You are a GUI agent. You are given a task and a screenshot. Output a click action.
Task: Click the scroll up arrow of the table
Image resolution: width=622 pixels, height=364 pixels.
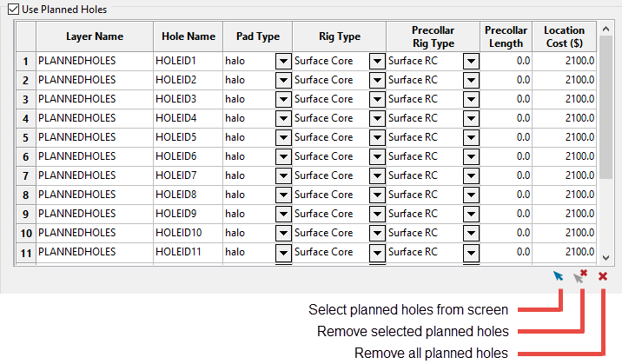point(605,29)
